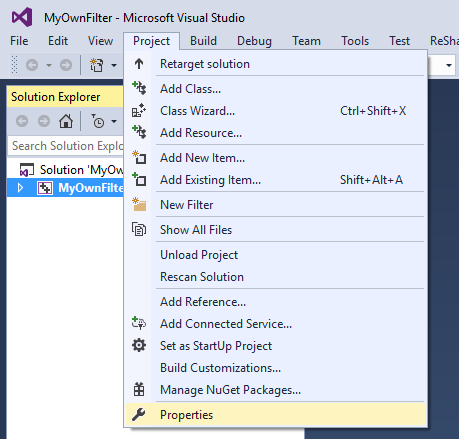Click the Set as StartUp Project gear icon
The image size is (459, 439).
click(x=139, y=345)
